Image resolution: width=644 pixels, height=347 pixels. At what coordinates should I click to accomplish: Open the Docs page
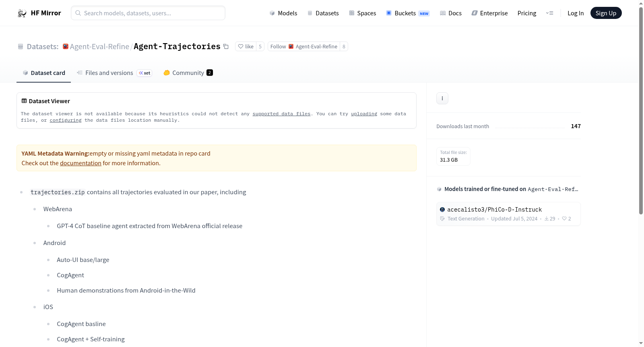451,13
